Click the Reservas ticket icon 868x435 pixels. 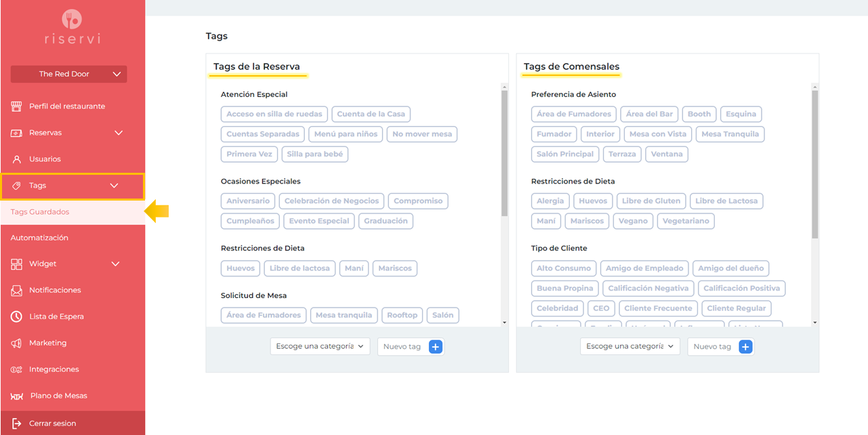pos(17,133)
